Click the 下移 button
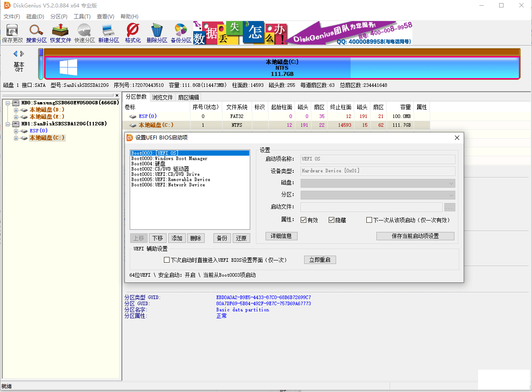532x392 pixels. (158, 238)
